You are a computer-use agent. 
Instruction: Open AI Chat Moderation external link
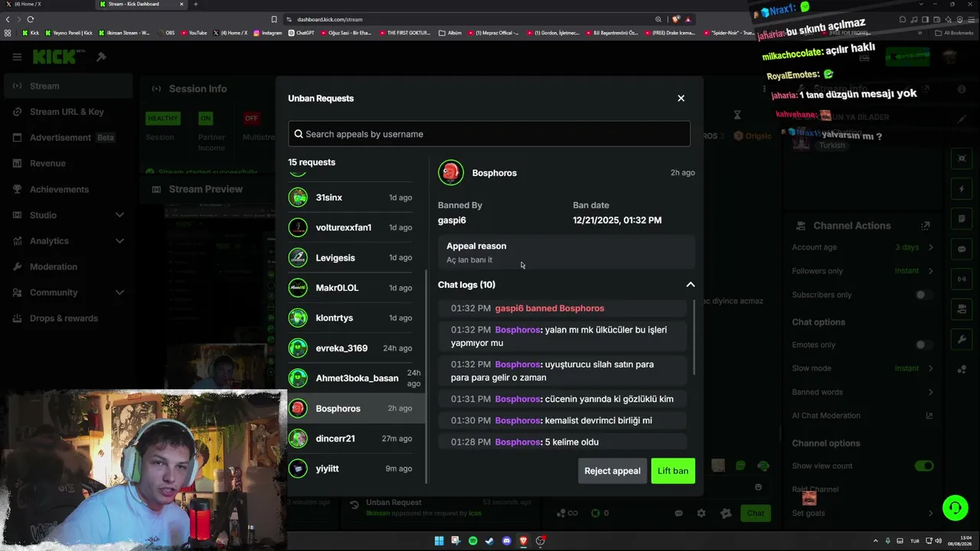pyautogui.click(x=929, y=416)
